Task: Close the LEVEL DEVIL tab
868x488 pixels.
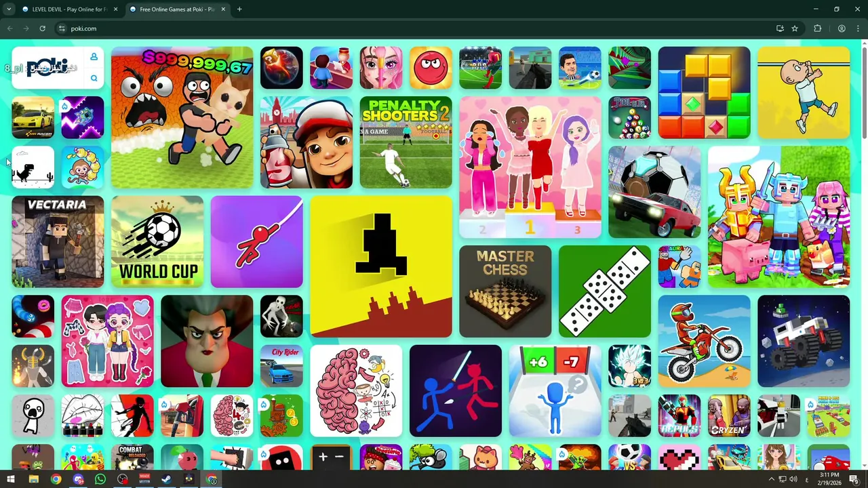Action: 115,9
